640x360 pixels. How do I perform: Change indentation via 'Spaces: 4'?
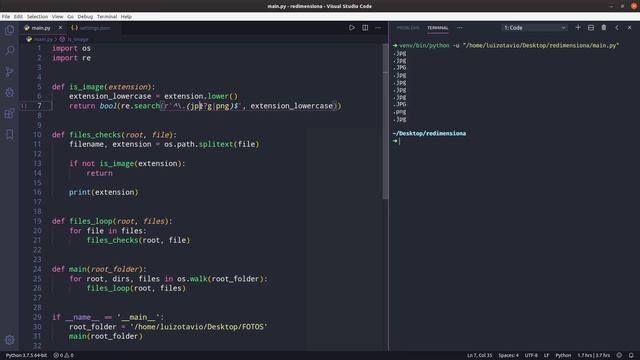(508, 355)
